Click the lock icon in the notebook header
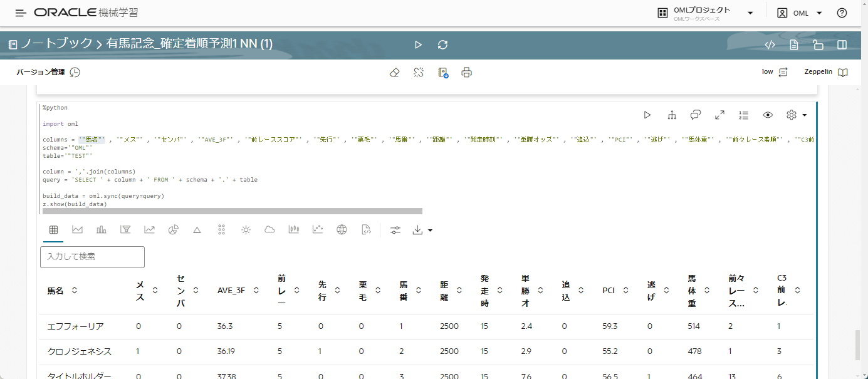Screen dimensions: 868x379 pyautogui.click(x=818, y=44)
